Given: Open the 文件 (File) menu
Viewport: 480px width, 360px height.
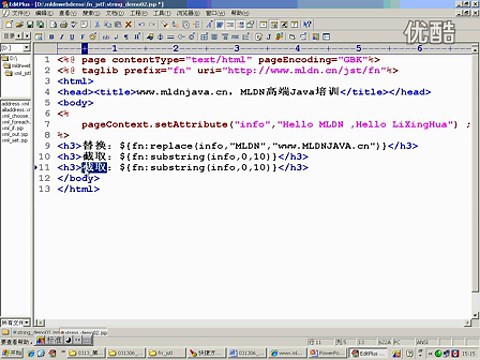Looking at the screenshot, I should [20, 13].
